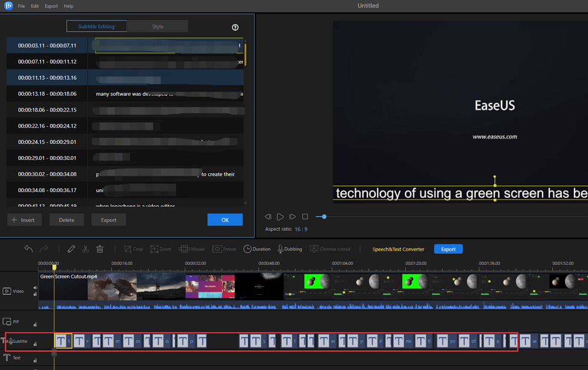Click the 00:00:32.00 mark on timeline ruler
This screenshot has width=588, height=370.
tap(195, 263)
